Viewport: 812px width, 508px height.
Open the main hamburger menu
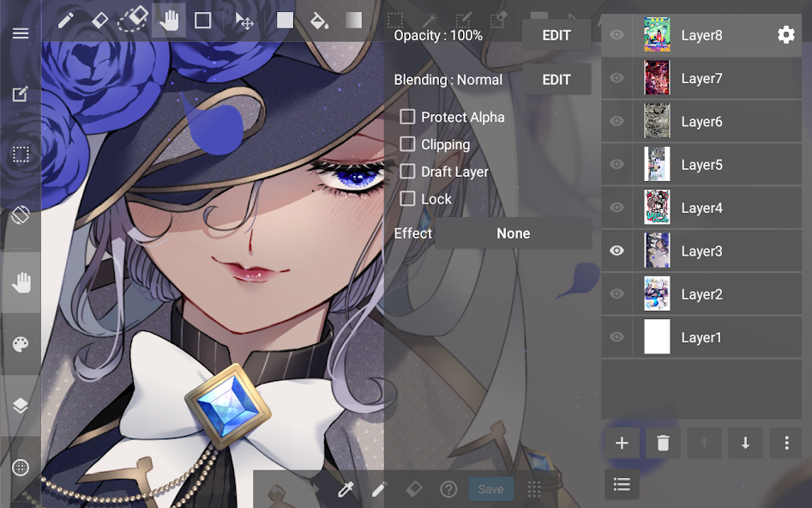tap(21, 33)
